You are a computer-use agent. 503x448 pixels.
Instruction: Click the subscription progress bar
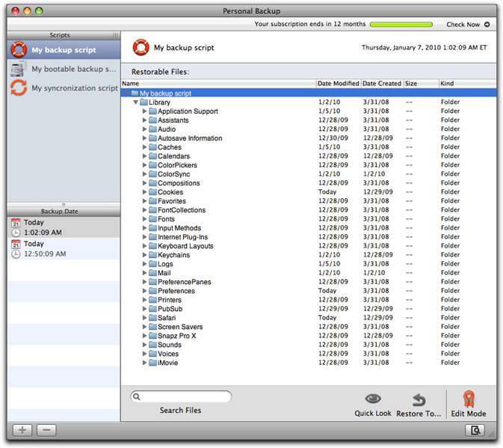(401, 25)
